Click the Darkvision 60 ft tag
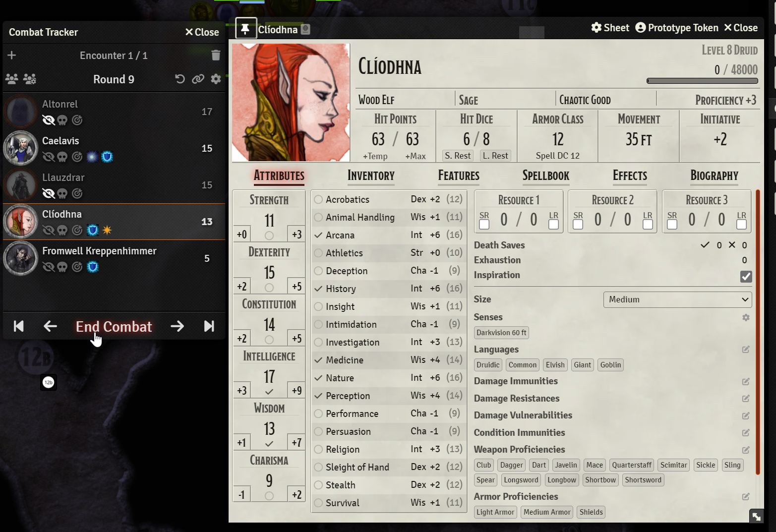The width and height of the screenshot is (776, 532). tap(501, 333)
